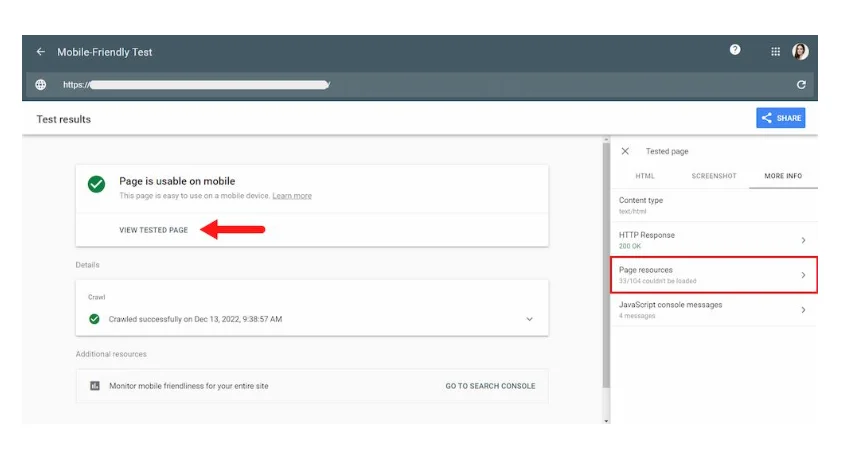863x460 pixels.
Task: Expand the HTTP Response row chevron
Action: pos(804,240)
